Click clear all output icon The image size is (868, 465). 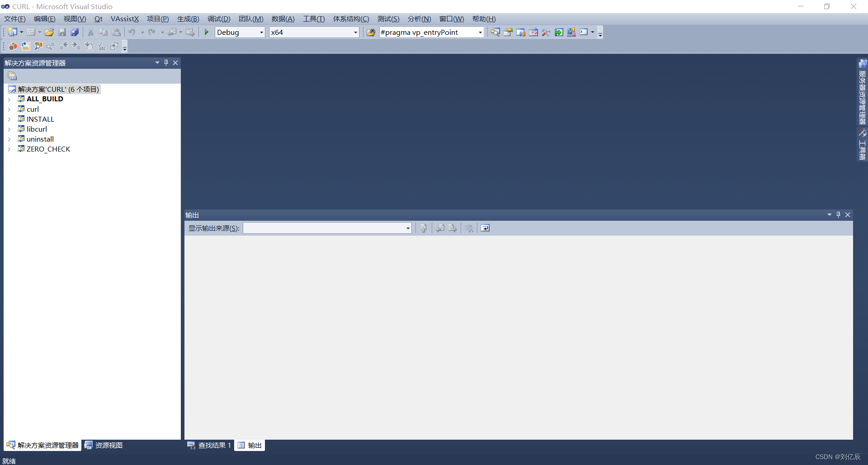click(469, 228)
